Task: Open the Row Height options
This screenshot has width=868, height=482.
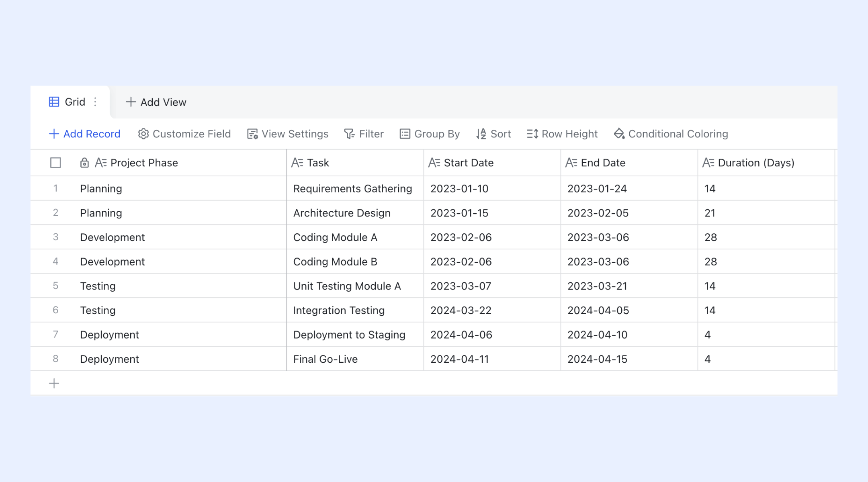Action: (562, 134)
